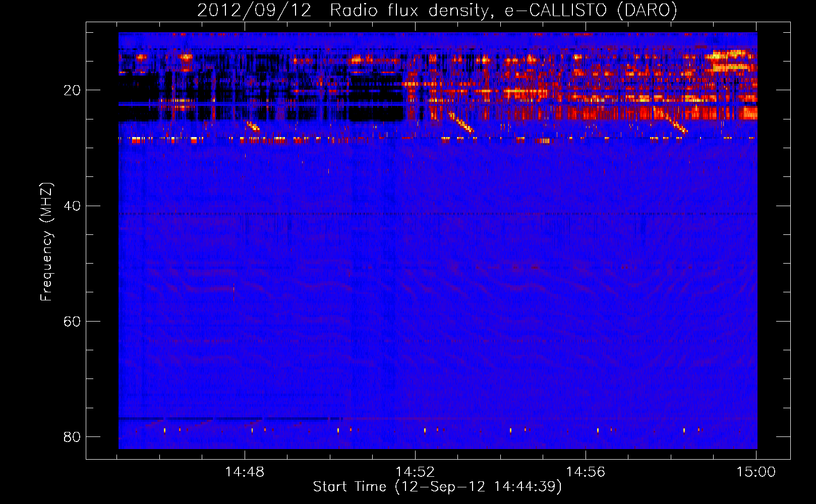The height and width of the screenshot is (504, 816).
Task: Click the '14:52' time tick label
Action: pyautogui.click(x=415, y=472)
